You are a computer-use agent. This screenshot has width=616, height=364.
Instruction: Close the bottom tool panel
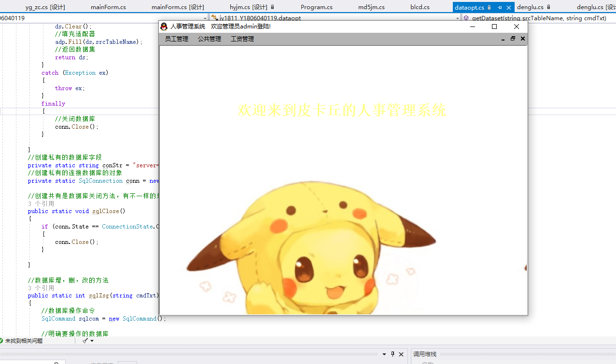tap(401, 354)
